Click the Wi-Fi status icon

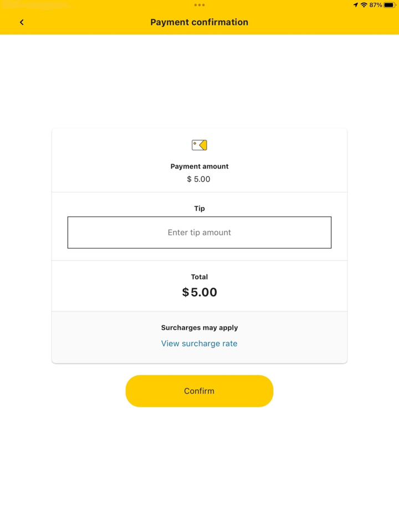pos(364,5)
